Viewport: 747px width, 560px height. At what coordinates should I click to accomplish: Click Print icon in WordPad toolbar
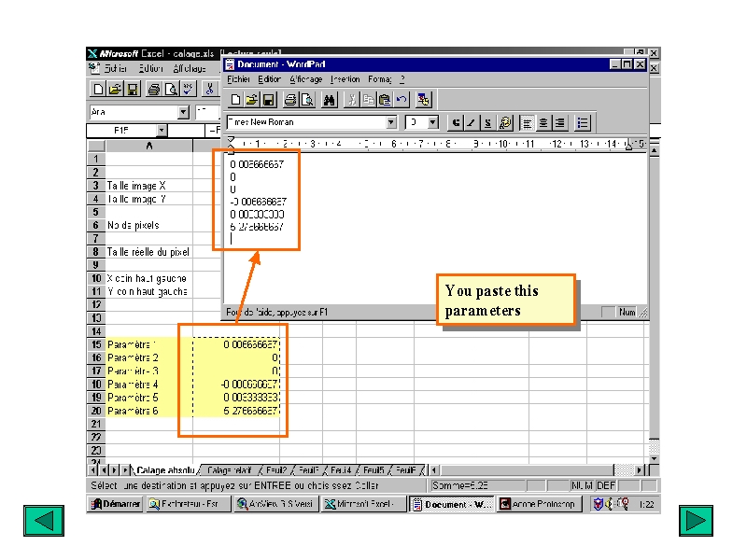[x=290, y=100]
